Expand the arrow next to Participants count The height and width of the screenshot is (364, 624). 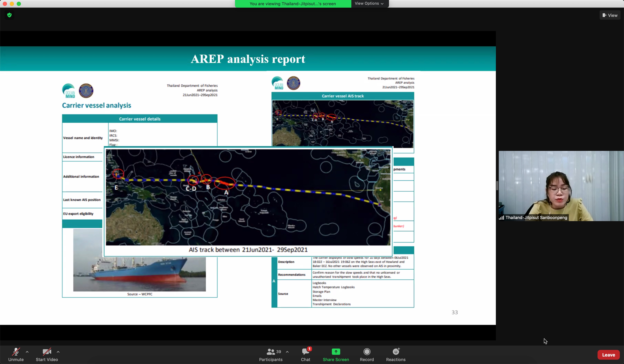point(287,352)
